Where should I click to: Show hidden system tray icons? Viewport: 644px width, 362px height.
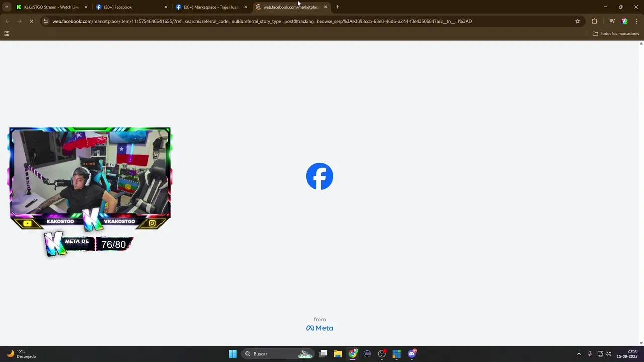coord(579,354)
